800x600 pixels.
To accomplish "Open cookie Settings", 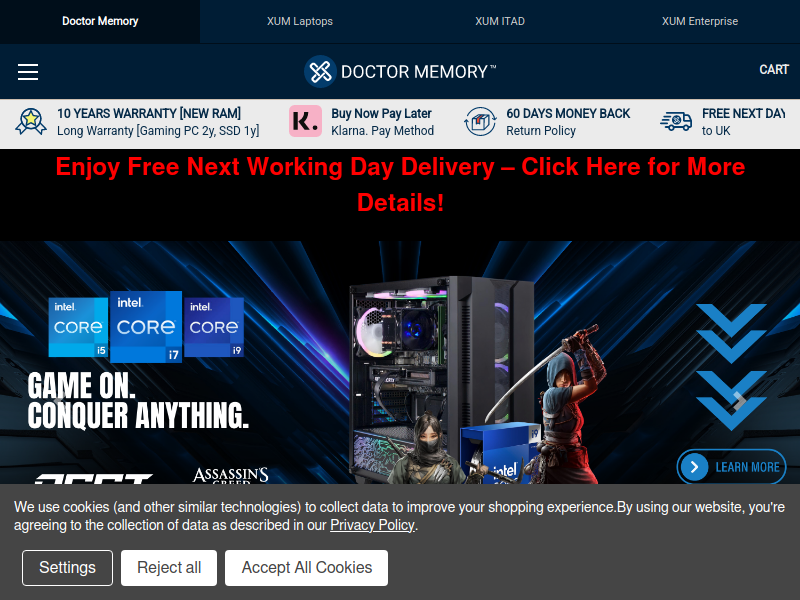I will (x=67, y=568).
